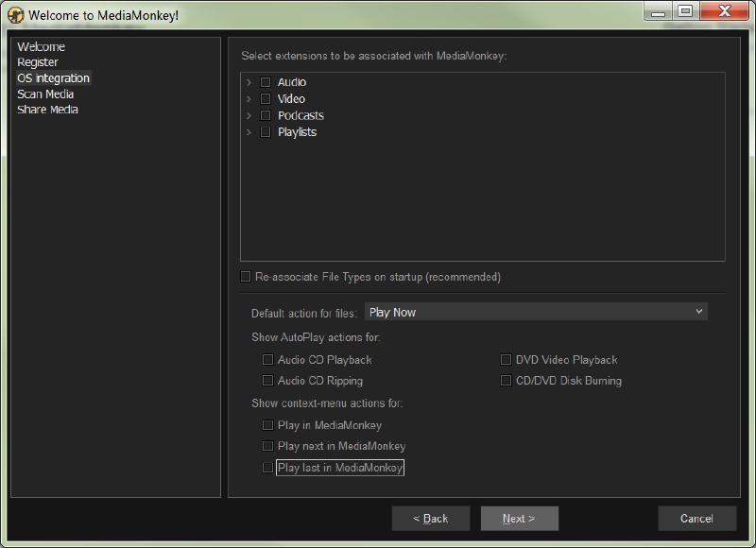Image resolution: width=756 pixels, height=548 pixels.
Task: Tick Play last in MediaMonkey option
Action: [x=267, y=467]
